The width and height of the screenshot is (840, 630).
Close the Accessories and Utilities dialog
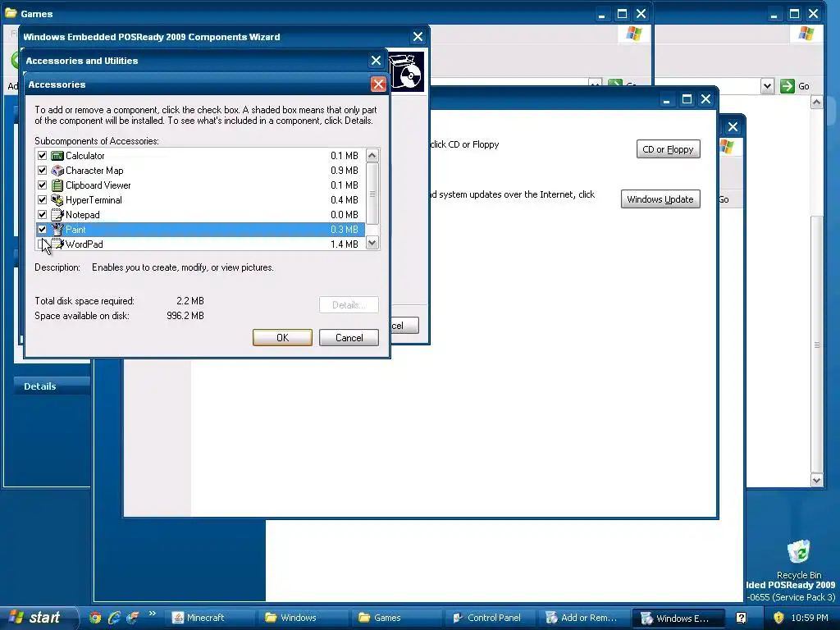[376, 61]
